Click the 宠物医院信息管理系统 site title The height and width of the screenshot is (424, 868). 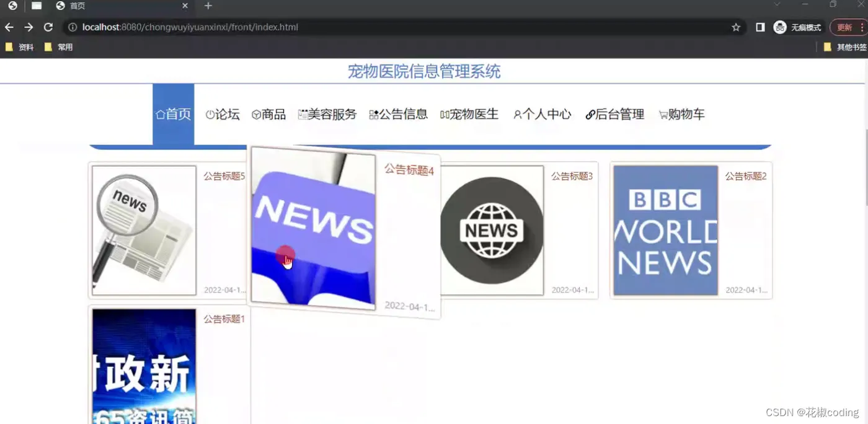coord(424,71)
